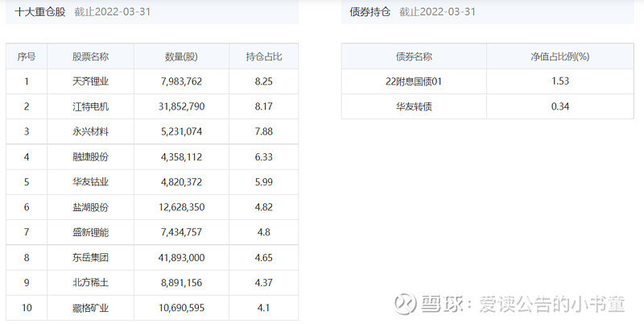The height and width of the screenshot is (324, 644).
Task: Click the quantity 8,891,156
Action: pyautogui.click(x=182, y=282)
